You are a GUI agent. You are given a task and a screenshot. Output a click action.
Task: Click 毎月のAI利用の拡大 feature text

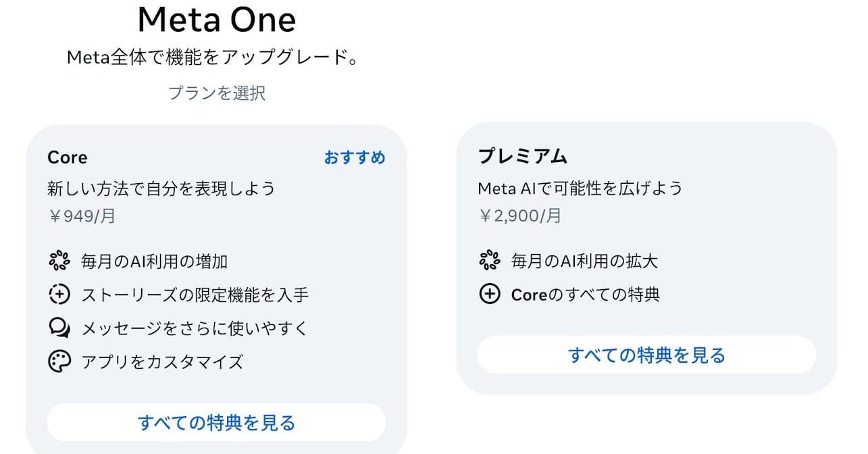(x=585, y=261)
